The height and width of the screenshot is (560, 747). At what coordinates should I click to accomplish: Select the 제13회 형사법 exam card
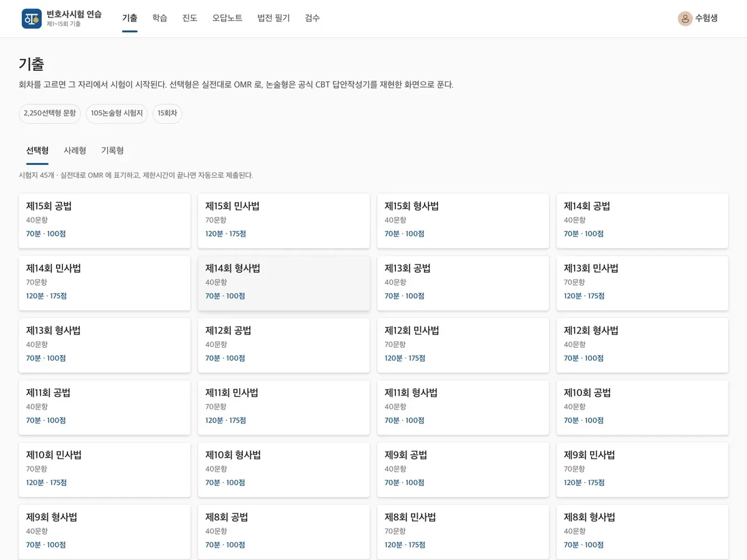(x=105, y=345)
